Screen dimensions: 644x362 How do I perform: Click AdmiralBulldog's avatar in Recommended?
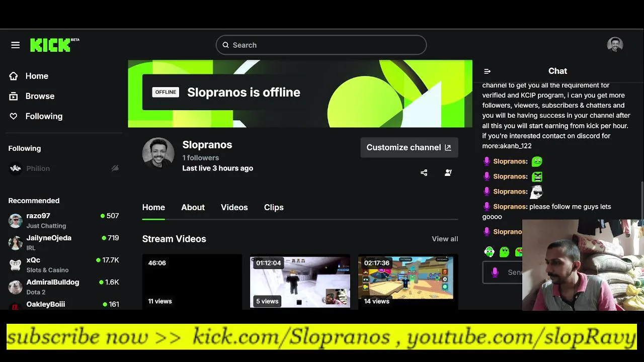[x=16, y=287]
